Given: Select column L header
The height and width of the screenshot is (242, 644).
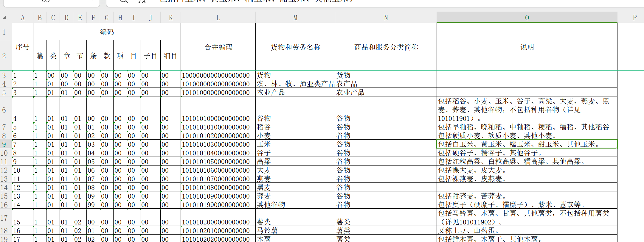Looking at the screenshot, I should (x=218, y=18).
